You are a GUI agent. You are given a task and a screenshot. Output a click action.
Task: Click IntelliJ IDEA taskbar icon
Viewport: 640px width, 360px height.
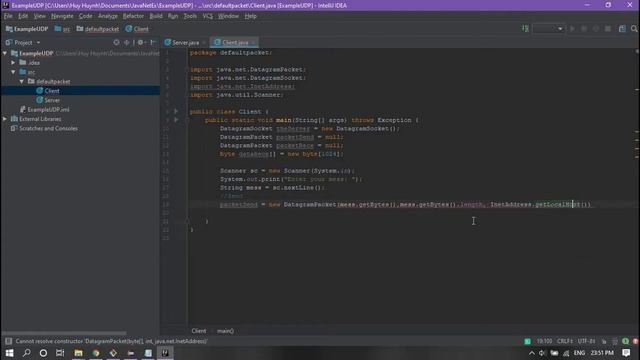coord(165,353)
